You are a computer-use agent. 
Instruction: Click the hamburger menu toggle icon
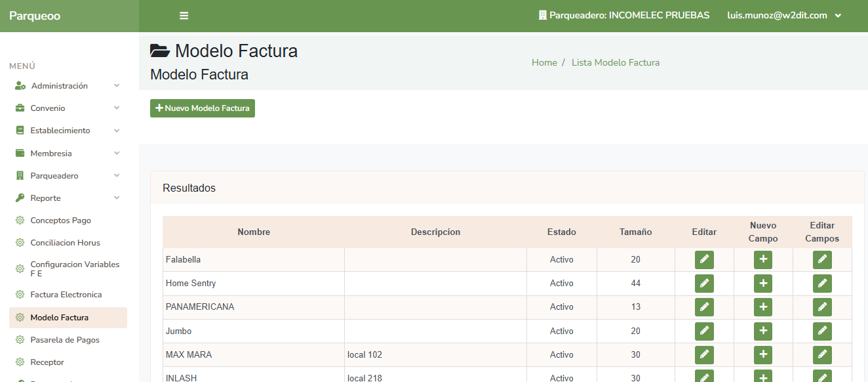coord(184,16)
